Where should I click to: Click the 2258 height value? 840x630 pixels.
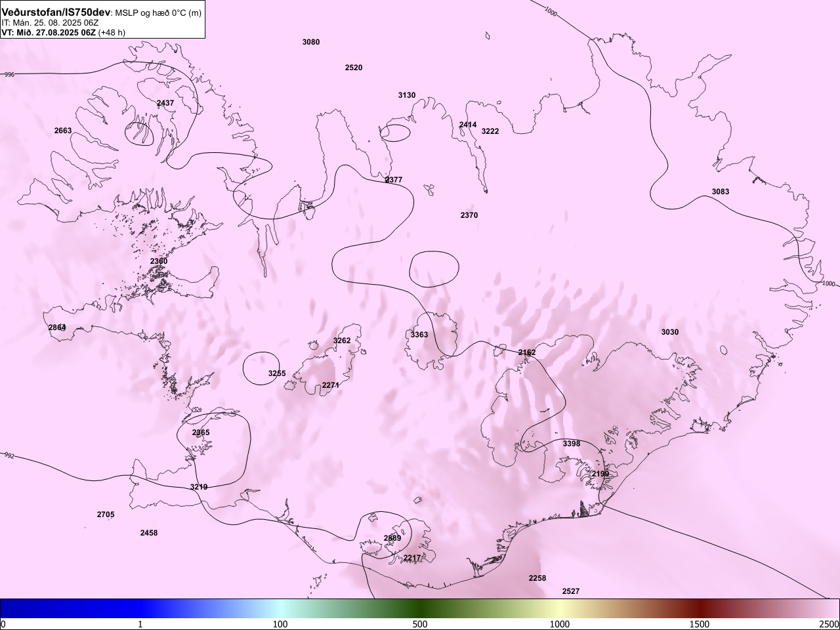(x=537, y=578)
